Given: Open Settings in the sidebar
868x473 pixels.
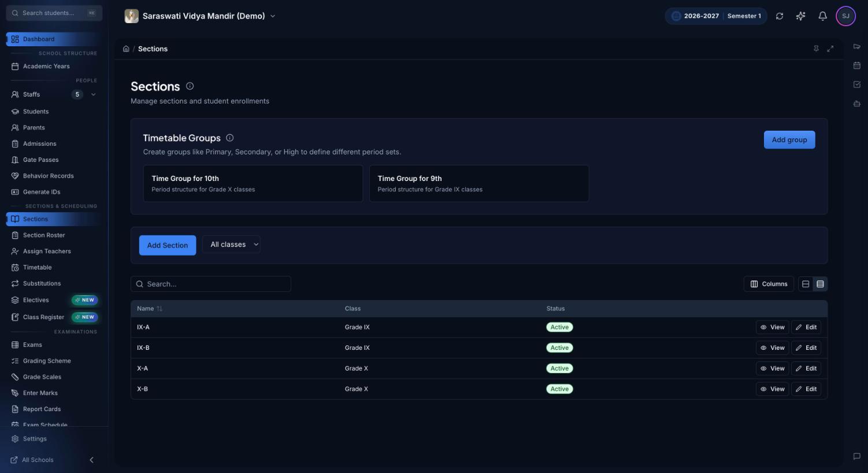Looking at the screenshot, I should pyautogui.click(x=54, y=439).
